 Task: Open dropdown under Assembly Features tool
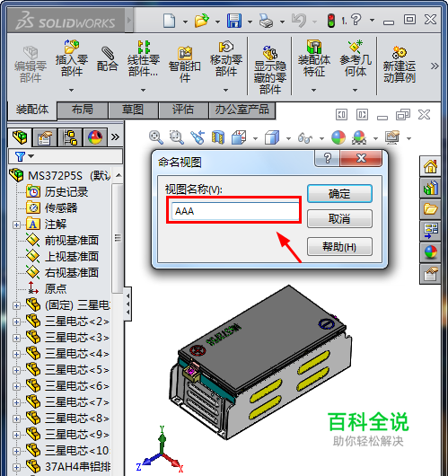pos(314,90)
